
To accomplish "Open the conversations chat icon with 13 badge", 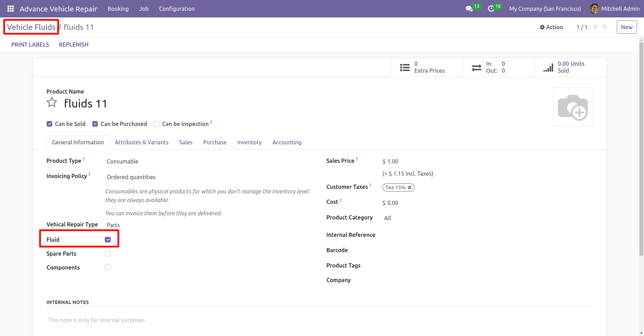I will 469,9.
